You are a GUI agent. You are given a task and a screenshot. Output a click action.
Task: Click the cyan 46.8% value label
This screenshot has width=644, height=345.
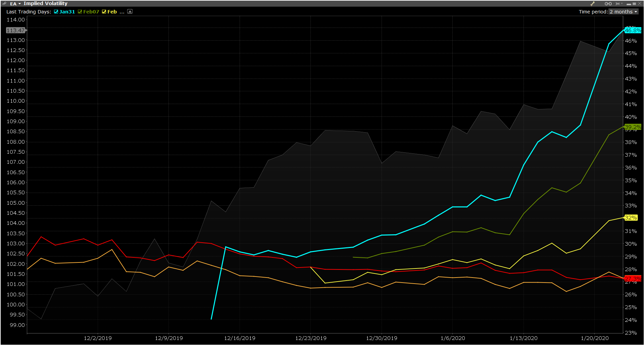click(633, 31)
